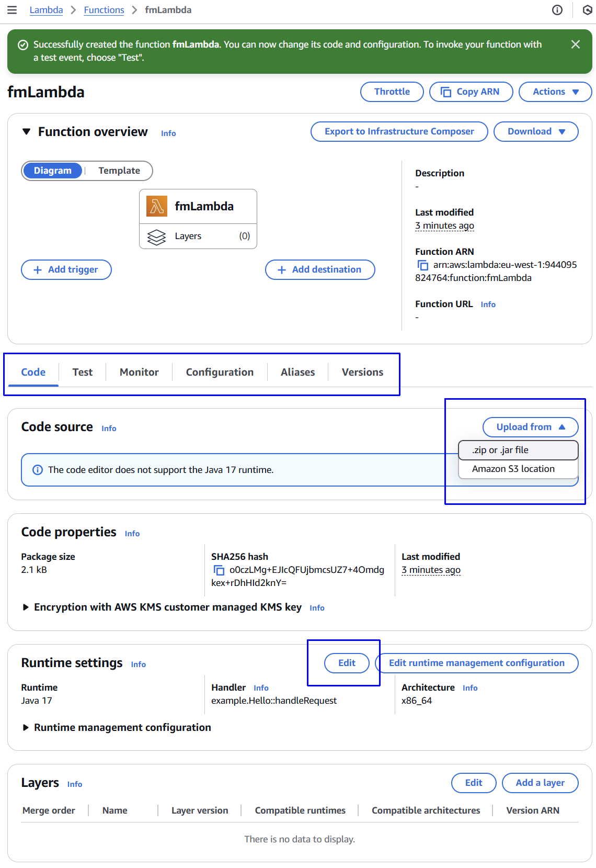Open the Download dropdown
The height and width of the screenshot is (868, 596).
536,131
